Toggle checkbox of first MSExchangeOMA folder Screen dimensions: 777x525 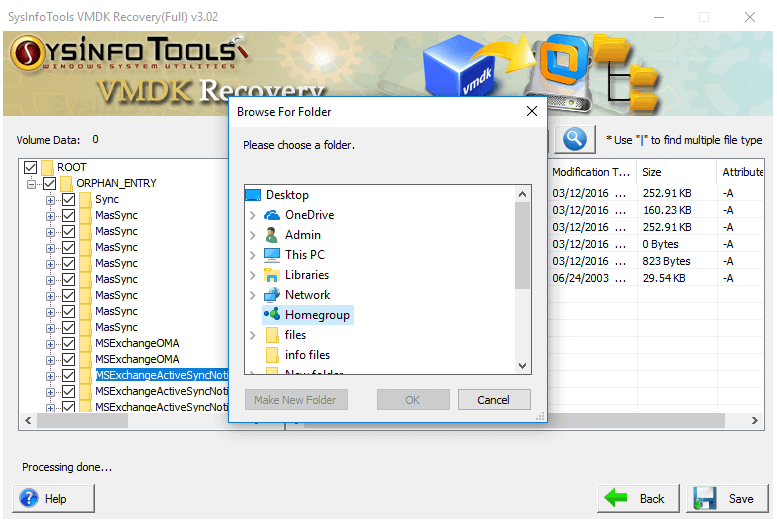(68, 343)
